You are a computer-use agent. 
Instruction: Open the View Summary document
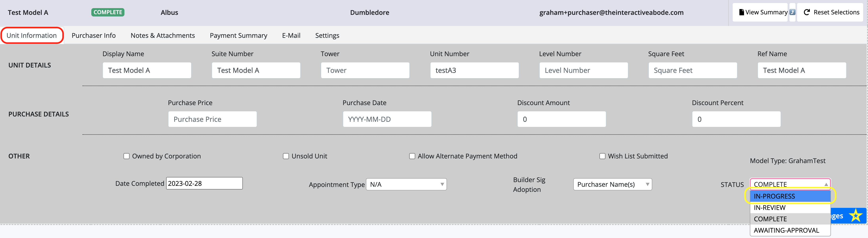point(760,12)
